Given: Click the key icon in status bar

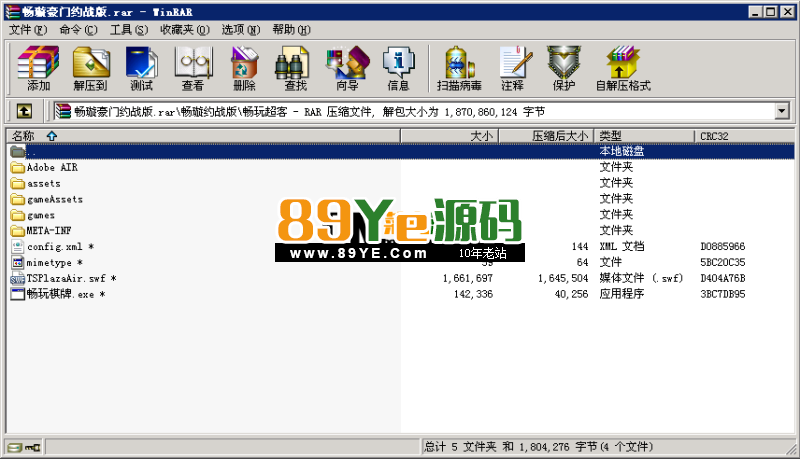Looking at the screenshot, I should (x=33, y=447).
